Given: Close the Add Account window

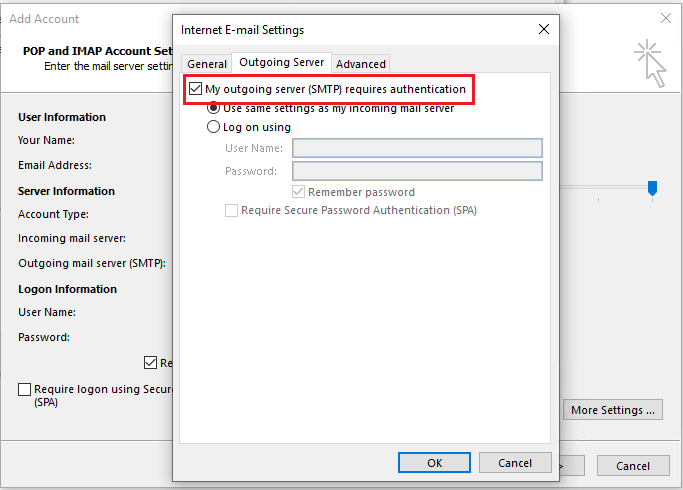Looking at the screenshot, I should pyautogui.click(x=666, y=18).
